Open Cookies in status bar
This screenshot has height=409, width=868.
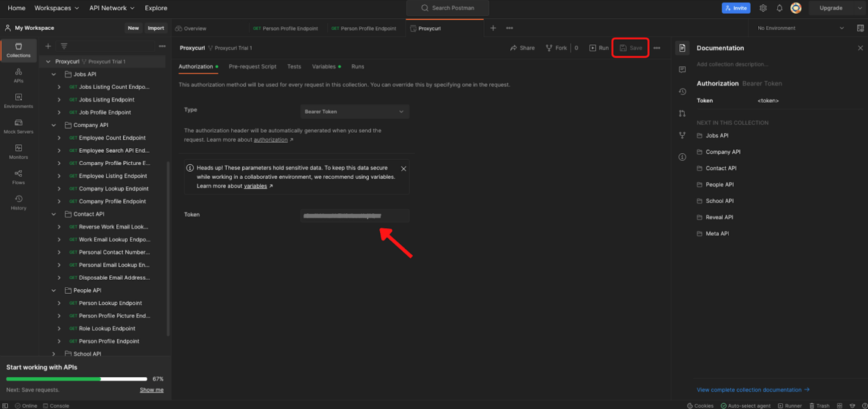[x=700, y=406]
